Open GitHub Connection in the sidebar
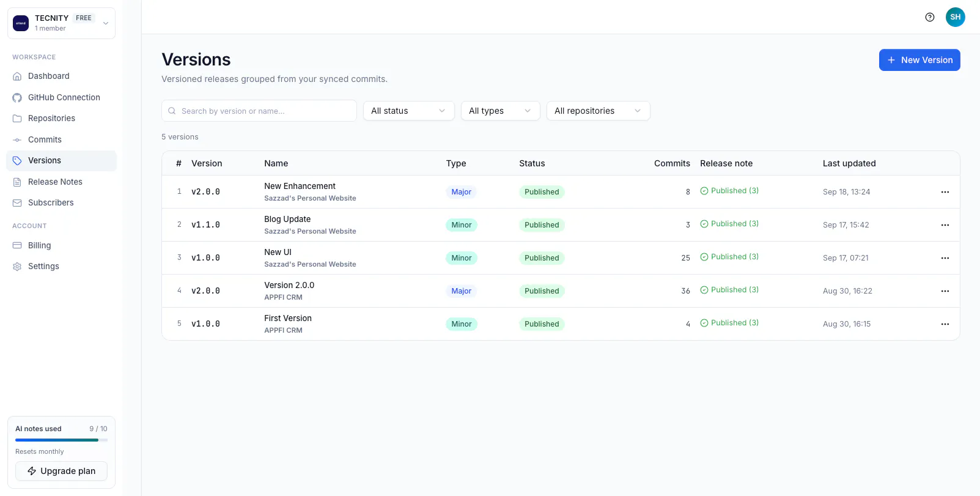The height and width of the screenshot is (496, 980). (x=61, y=98)
